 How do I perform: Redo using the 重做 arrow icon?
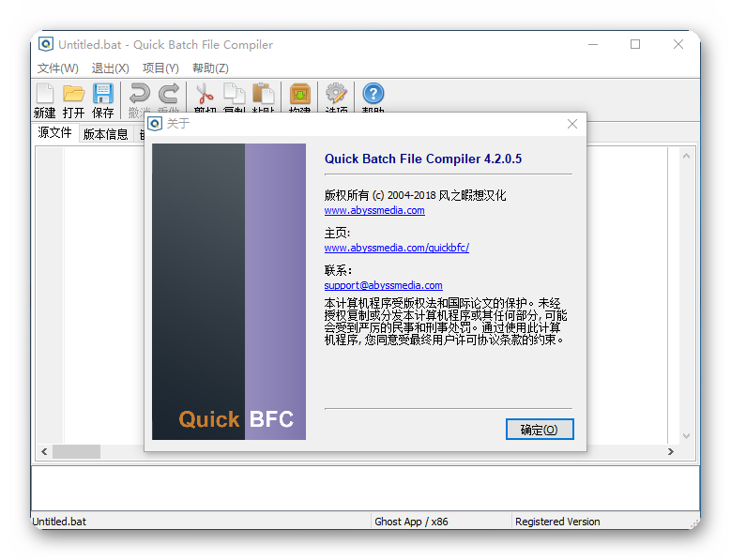(x=168, y=95)
